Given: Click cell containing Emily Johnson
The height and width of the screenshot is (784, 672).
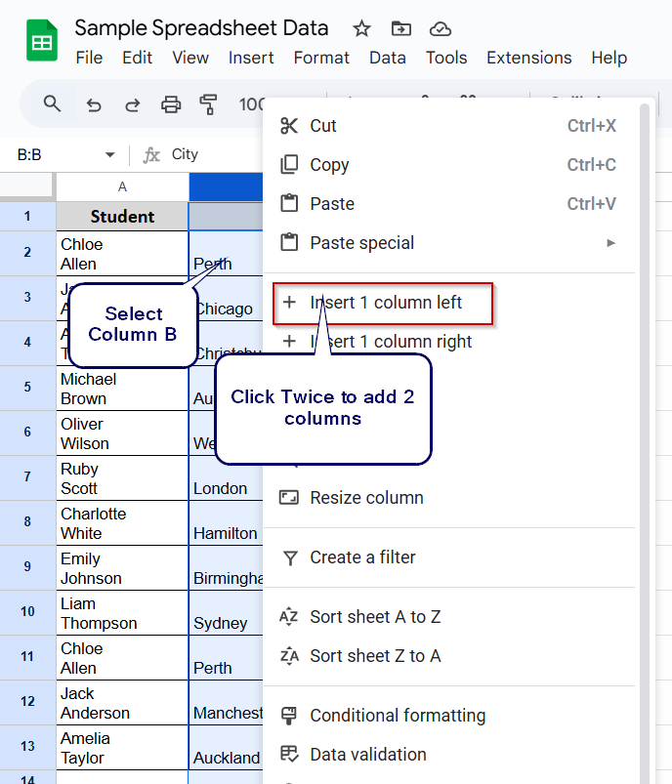Looking at the screenshot, I should tap(122, 568).
